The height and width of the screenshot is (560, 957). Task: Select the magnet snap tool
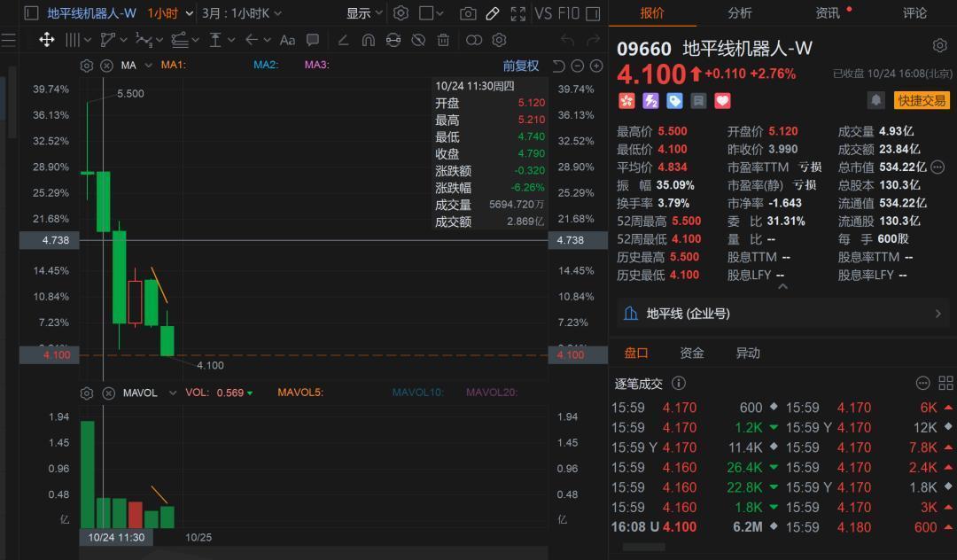pyautogui.click(x=369, y=40)
